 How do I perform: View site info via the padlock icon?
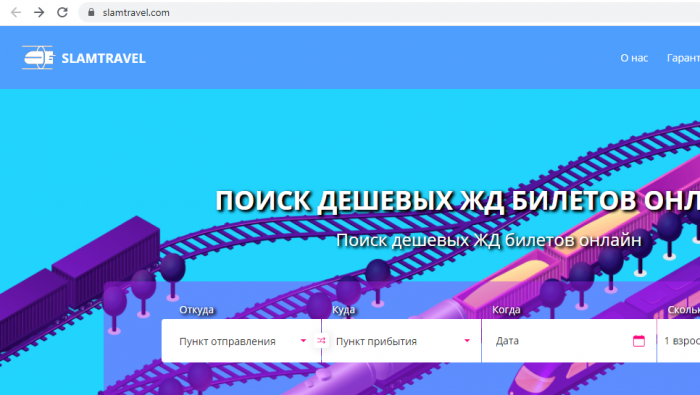click(91, 12)
